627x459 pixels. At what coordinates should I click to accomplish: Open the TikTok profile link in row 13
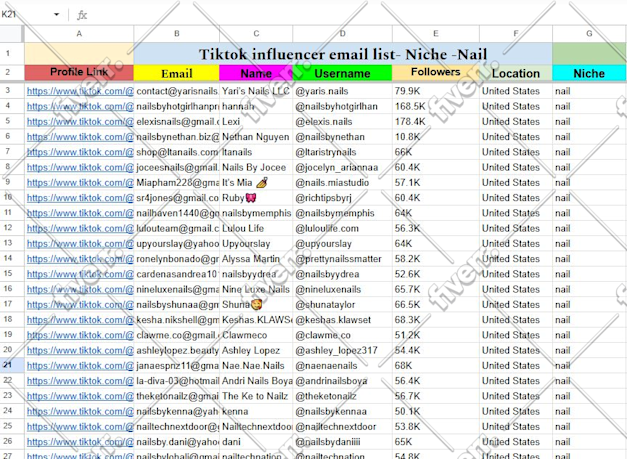[x=80, y=244]
